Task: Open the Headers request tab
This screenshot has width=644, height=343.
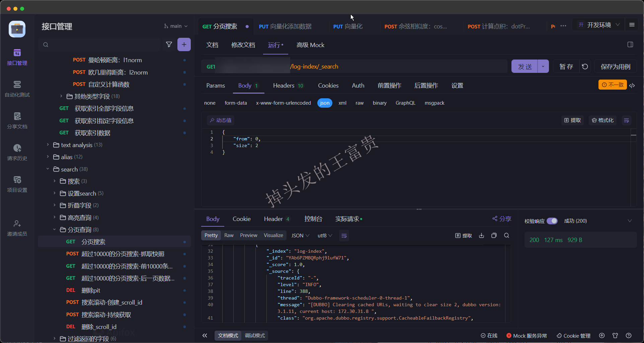Action: click(x=288, y=86)
